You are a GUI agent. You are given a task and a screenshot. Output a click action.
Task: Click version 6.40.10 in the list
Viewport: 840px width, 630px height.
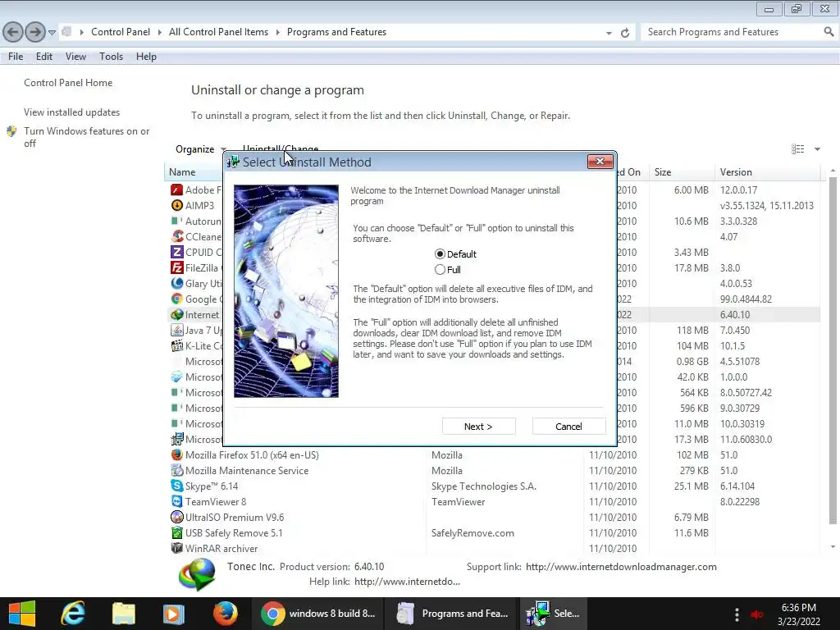pyautogui.click(x=734, y=314)
